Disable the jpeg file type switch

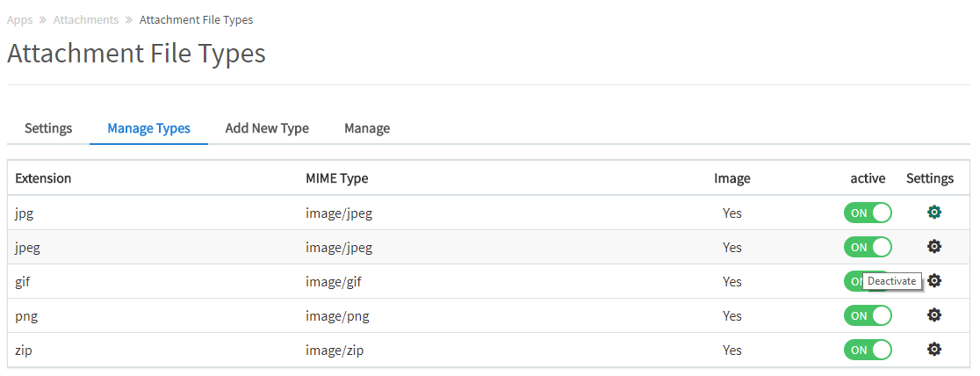pos(868,247)
